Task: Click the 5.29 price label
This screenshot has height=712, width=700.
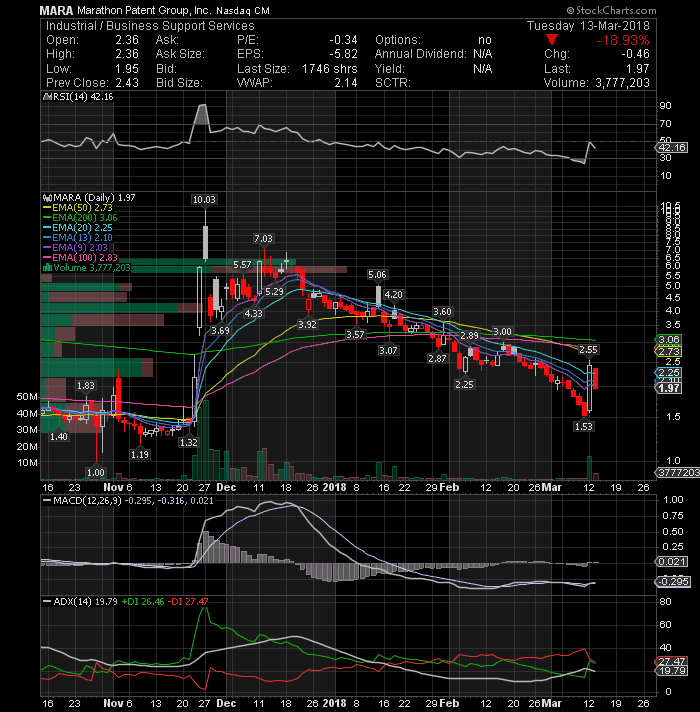Action: coord(274,292)
